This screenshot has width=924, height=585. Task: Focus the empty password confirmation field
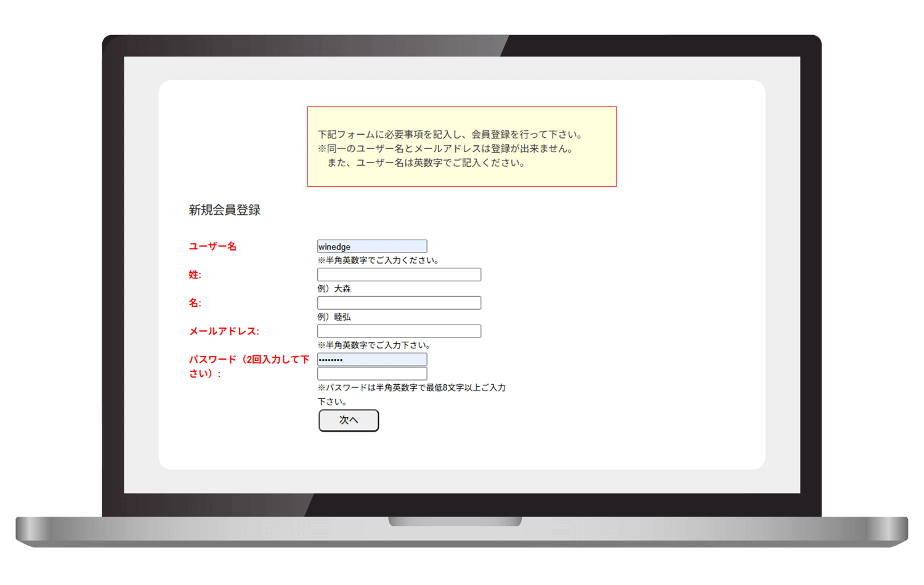pos(371,374)
